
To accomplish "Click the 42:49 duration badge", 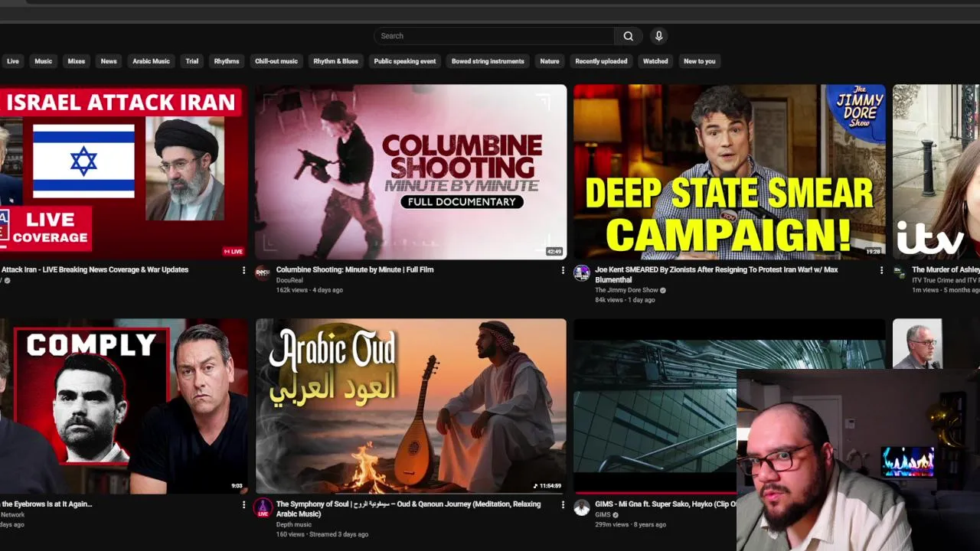I will (x=554, y=252).
